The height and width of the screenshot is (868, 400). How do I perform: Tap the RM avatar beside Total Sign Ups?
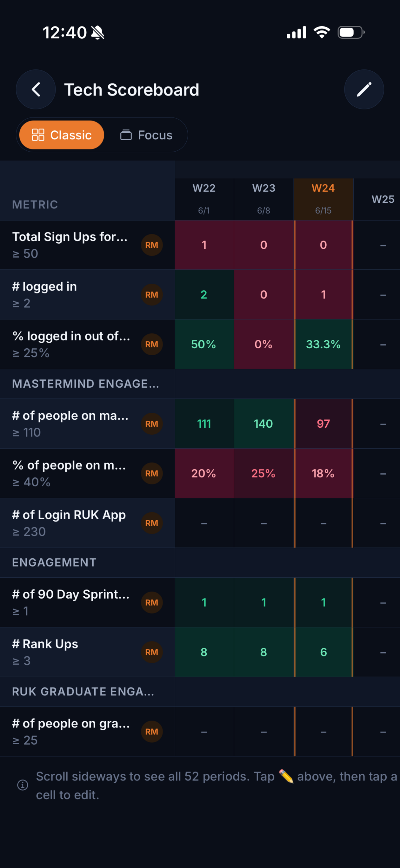click(151, 245)
